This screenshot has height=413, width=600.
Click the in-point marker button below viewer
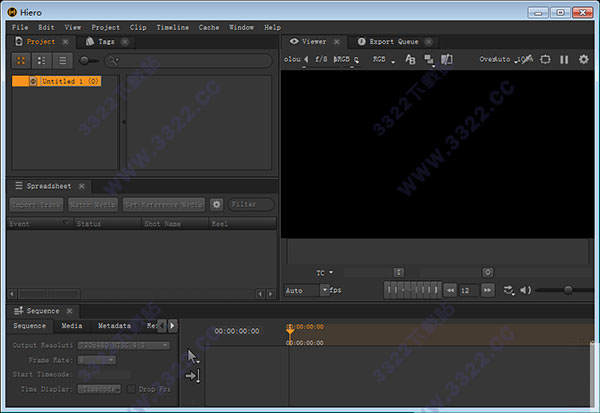point(399,272)
